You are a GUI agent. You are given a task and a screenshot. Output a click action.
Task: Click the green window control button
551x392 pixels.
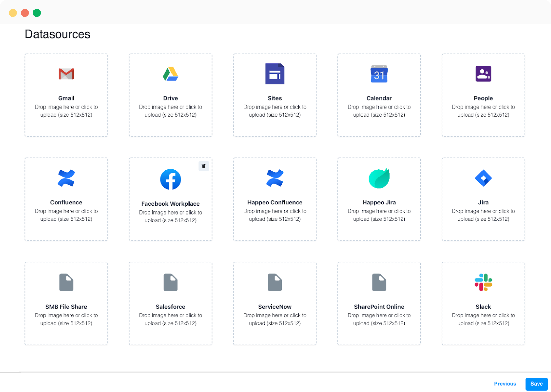pyautogui.click(x=37, y=13)
